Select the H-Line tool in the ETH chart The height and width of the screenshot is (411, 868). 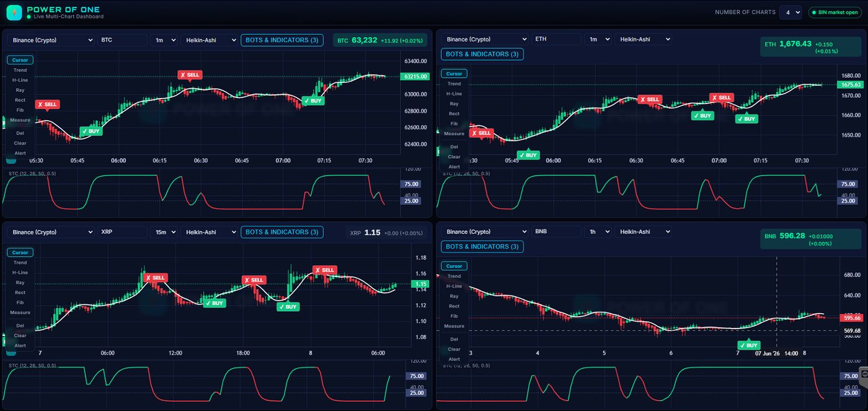click(x=454, y=94)
